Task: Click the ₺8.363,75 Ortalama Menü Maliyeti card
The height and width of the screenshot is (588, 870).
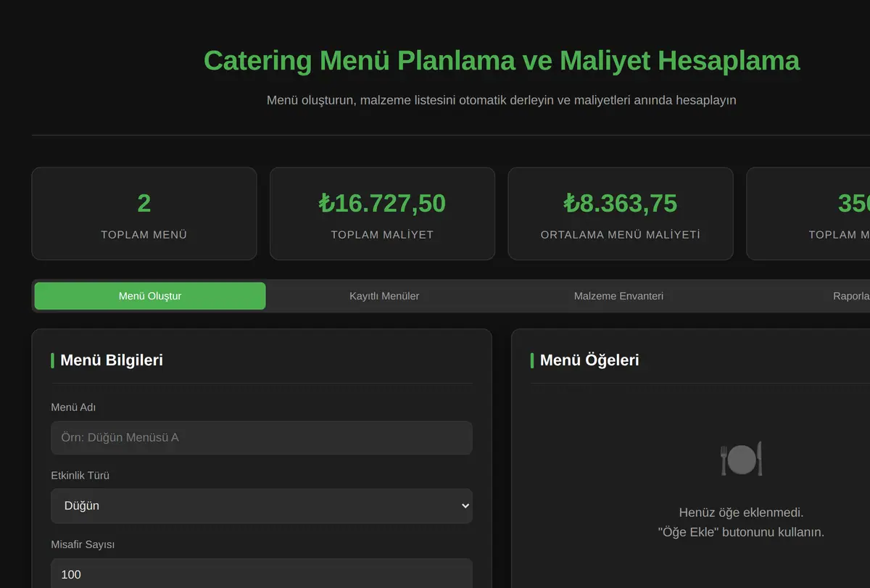Action: pos(621,214)
